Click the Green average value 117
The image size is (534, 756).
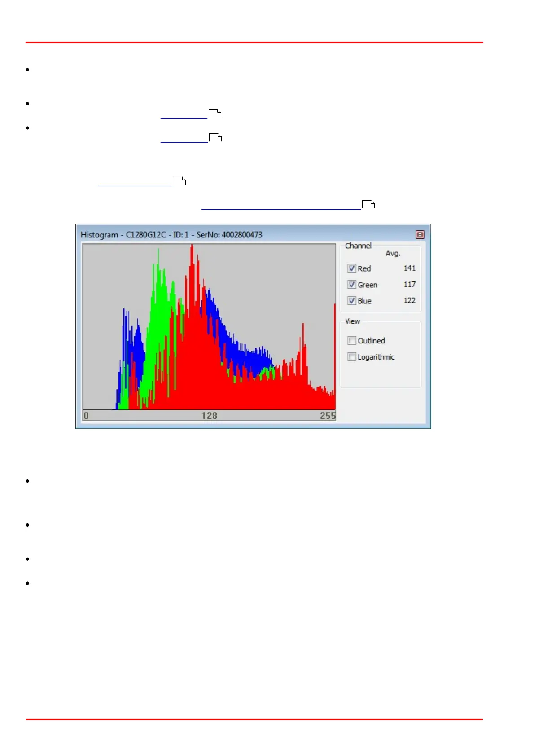[409, 284]
